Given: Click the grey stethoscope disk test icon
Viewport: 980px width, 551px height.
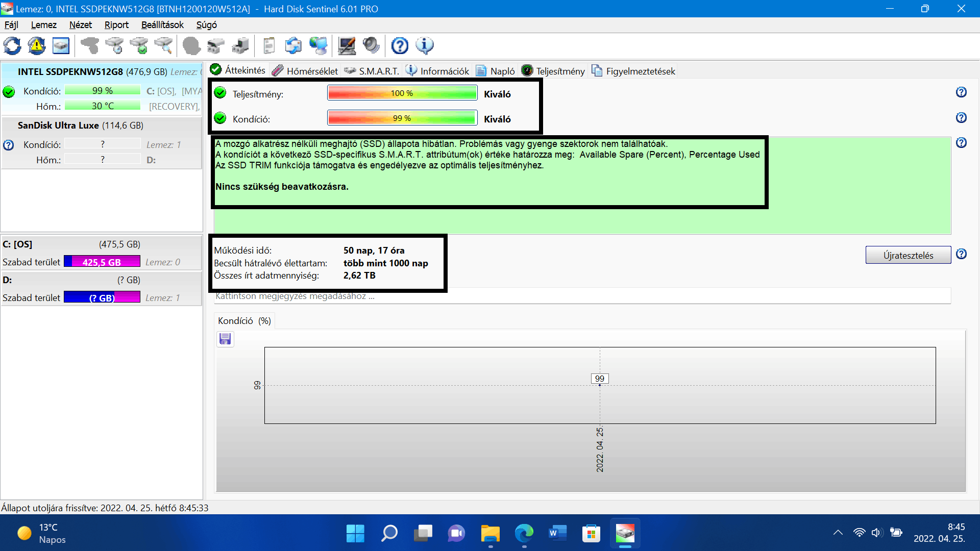Looking at the screenshot, I should point(90,46).
